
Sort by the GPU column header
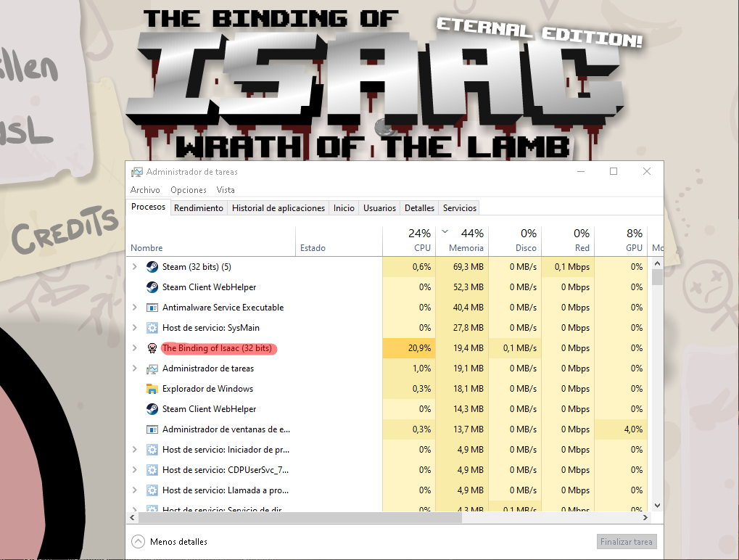(622, 241)
